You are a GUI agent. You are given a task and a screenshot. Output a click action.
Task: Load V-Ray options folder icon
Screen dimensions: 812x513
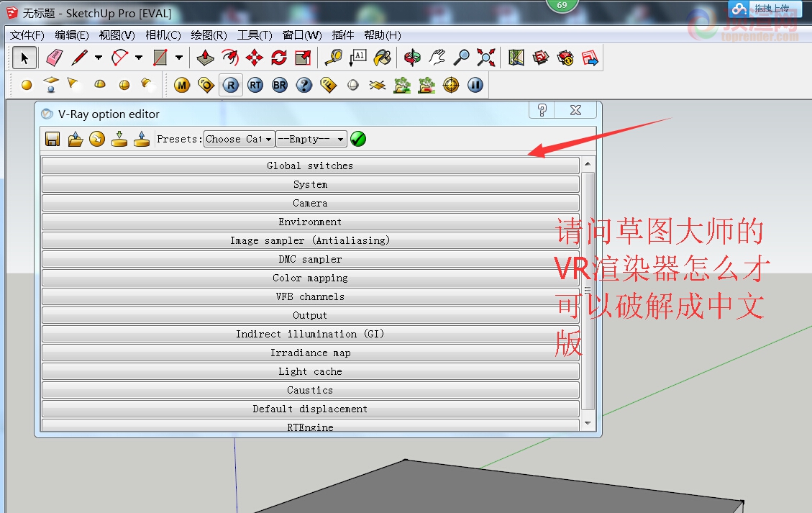(75, 139)
